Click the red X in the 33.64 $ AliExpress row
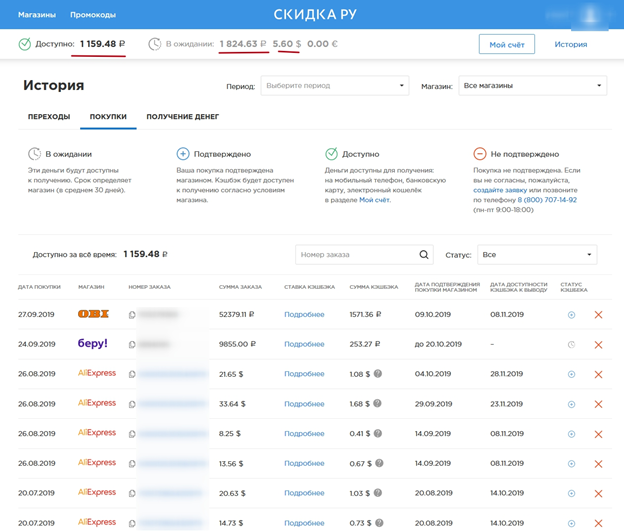Image resolution: width=624 pixels, height=531 pixels. click(x=598, y=404)
